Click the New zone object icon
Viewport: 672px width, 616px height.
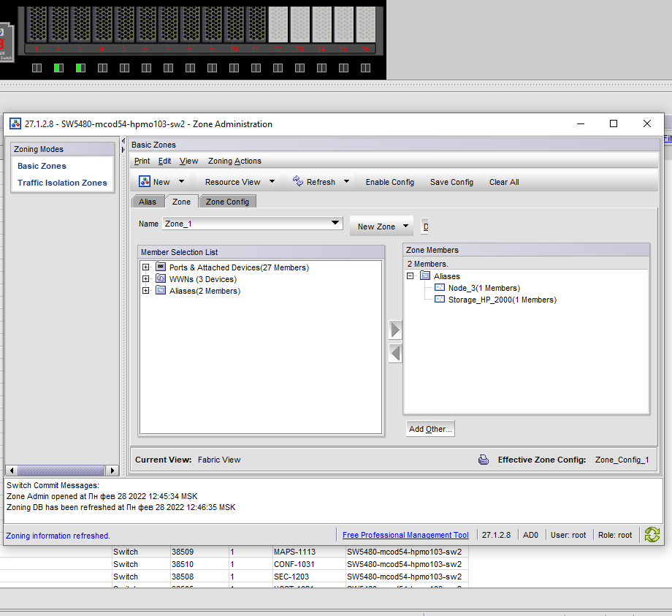point(145,182)
